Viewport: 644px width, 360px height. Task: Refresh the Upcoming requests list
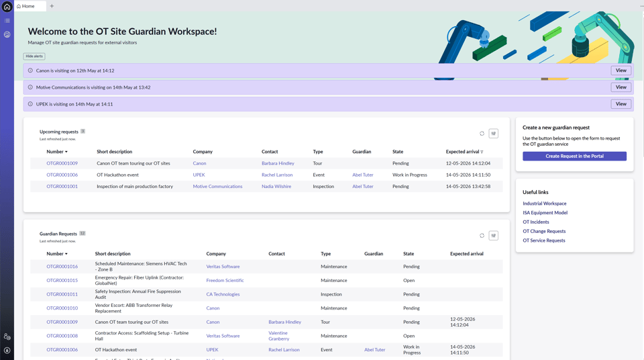482,134
